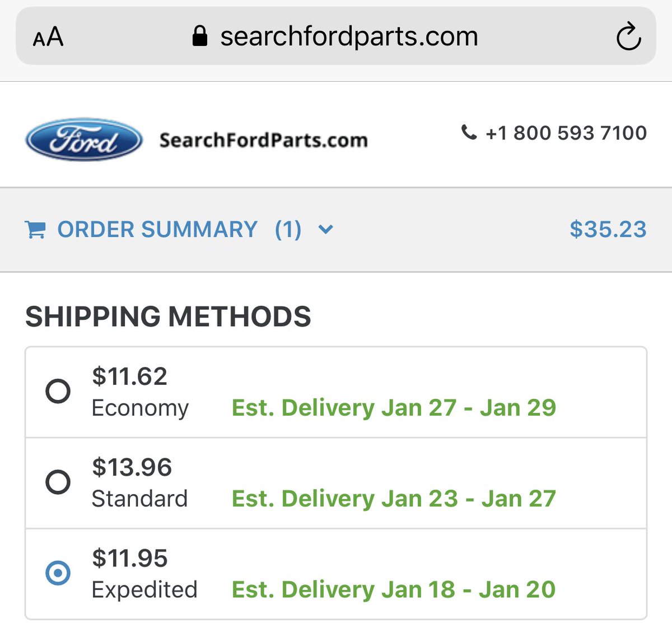Open the AA text size menu
Image resolution: width=672 pixels, height=637 pixels.
coord(48,38)
